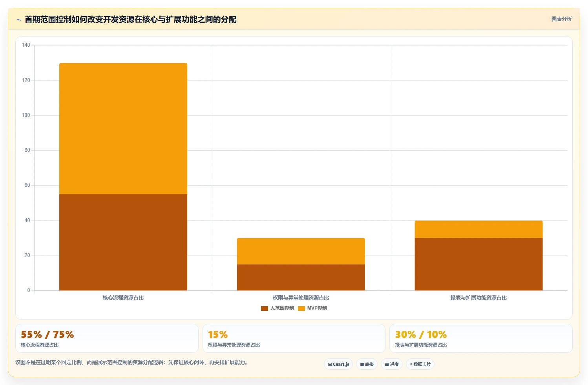Viewport: 588px width, 385px height.
Task: Click the title 首期范围控制如何改变开发资源在核心与扩展功能之间的分配
Action: pyautogui.click(x=130, y=19)
